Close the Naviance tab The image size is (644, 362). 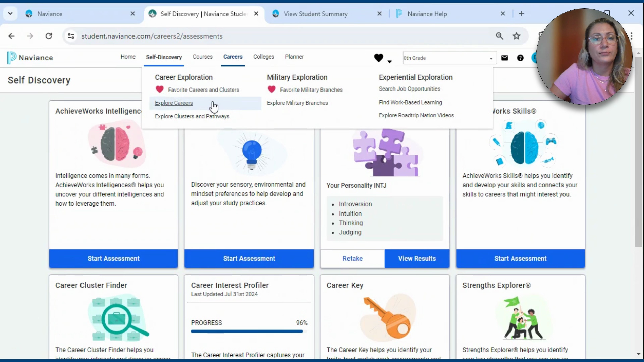pos(133,14)
